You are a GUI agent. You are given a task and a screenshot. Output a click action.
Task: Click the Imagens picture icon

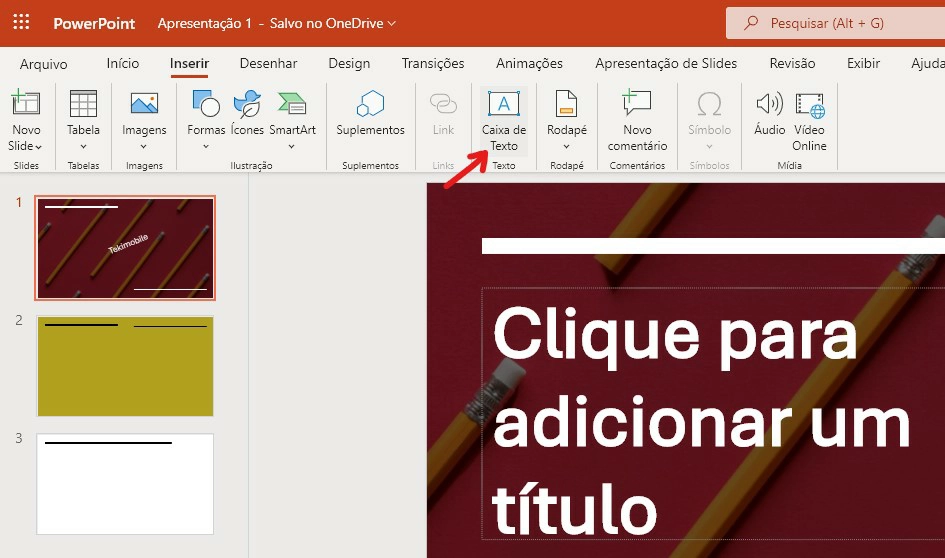(x=144, y=104)
